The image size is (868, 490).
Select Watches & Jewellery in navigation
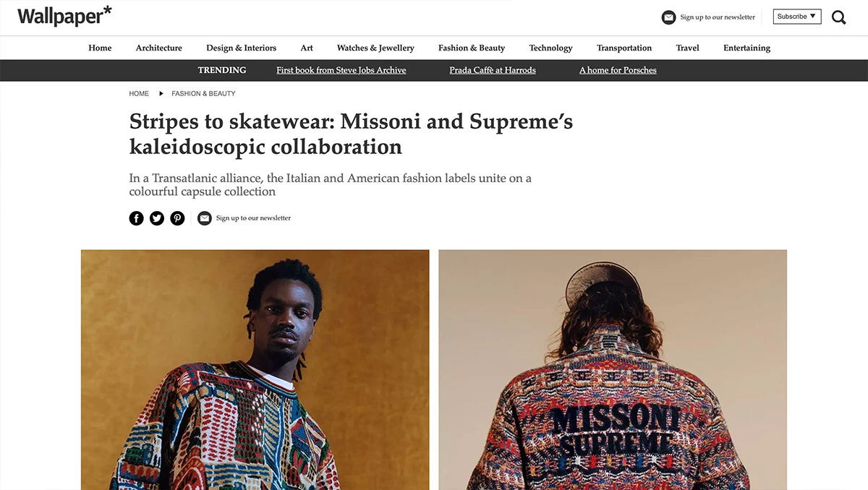coord(375,48)
